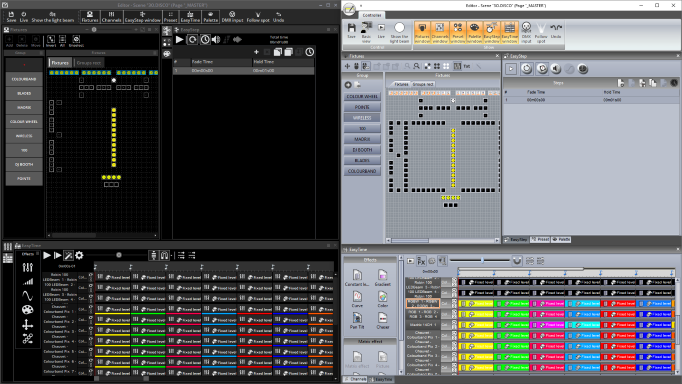
Task: Adjust the dark EasyTime timeline zoom slider
Action: (x=119, y=255)
